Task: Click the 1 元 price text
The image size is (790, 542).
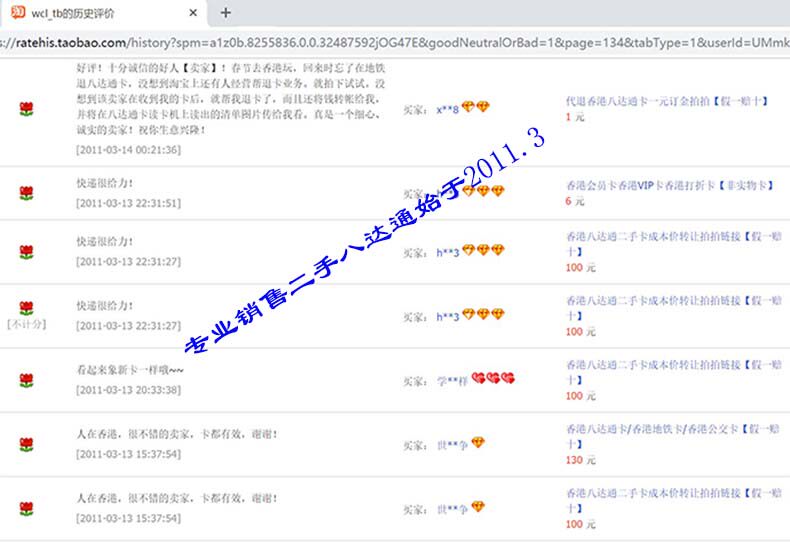Action: coord(574,117)
